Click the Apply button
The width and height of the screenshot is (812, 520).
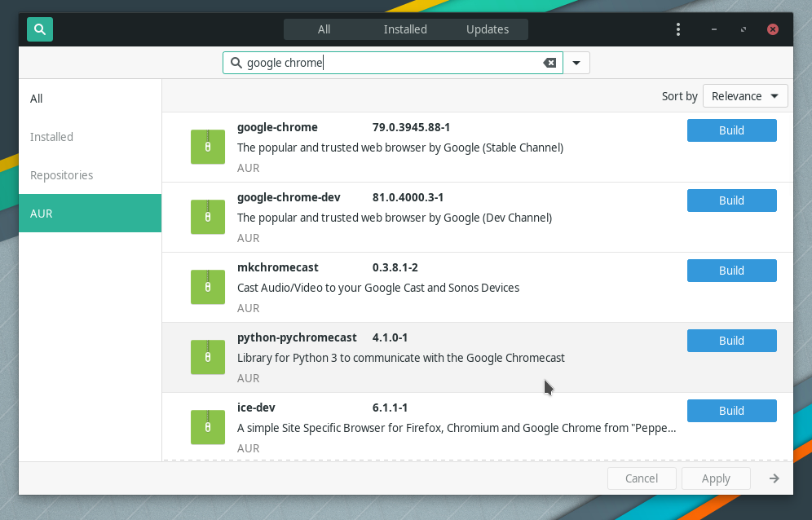[x=716, y=478]
